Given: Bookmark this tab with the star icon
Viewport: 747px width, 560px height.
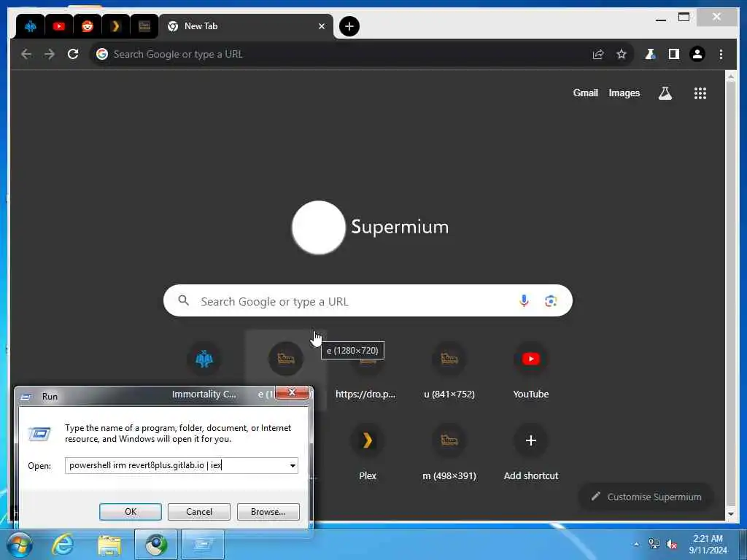Looking at the screenshot, I should pyautogui.click(x=622, y=54).
